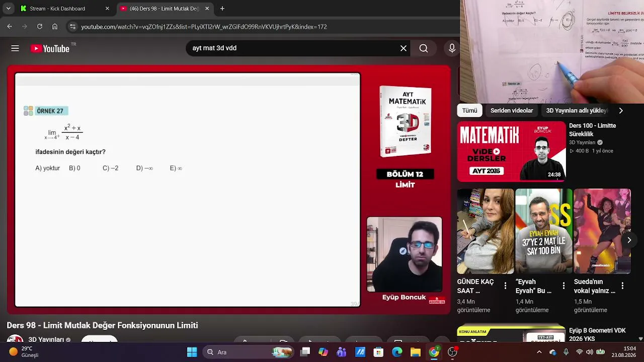Viewport: 644px width, 362px height.
Task: Open File Explorer from the taskbar
Action: [415, 352]
